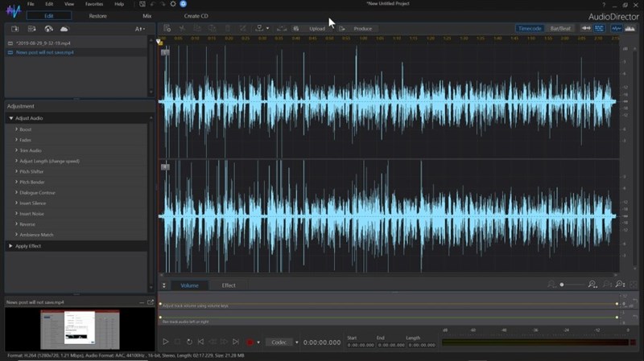Switch to waveform view icon

[x=617, y=28]
